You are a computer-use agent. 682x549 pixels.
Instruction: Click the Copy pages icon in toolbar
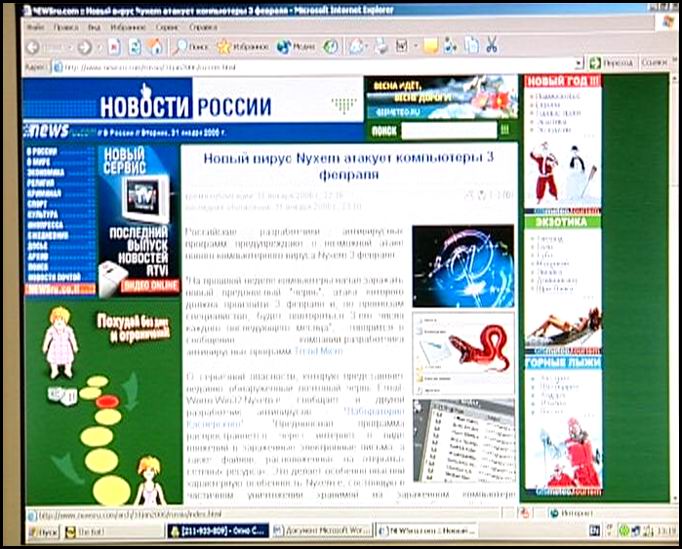point(471,45)
